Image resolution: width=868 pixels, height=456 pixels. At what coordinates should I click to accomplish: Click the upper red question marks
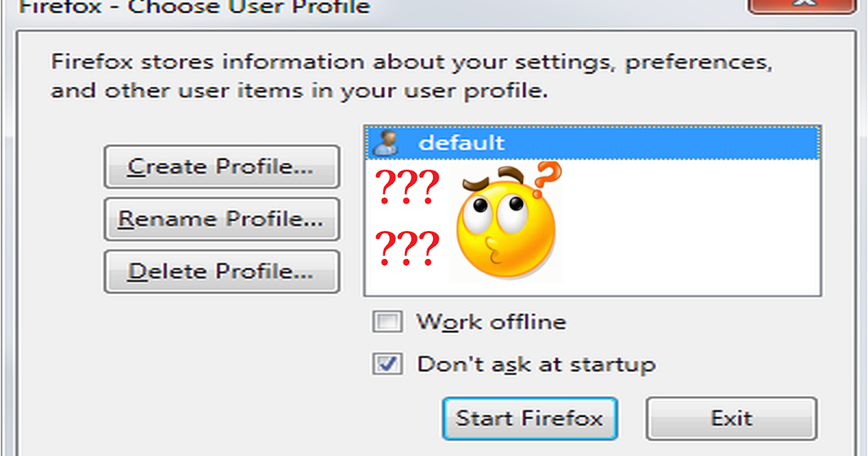point(405,187)
